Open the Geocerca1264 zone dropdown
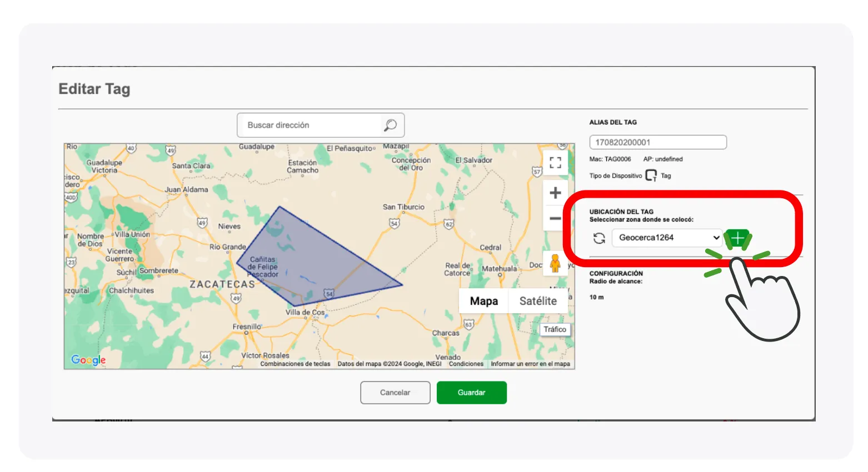Screen dimensions: 868x472 point(667,238)
